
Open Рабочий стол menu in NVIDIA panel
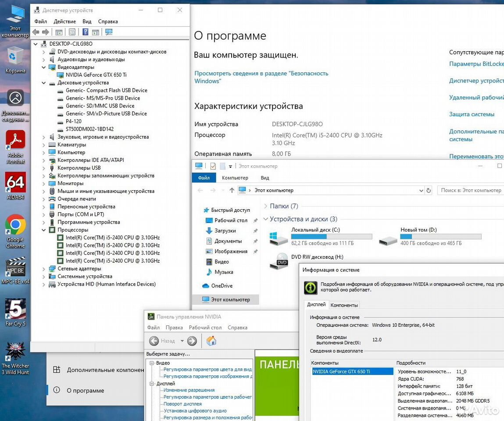pos(205,328)
